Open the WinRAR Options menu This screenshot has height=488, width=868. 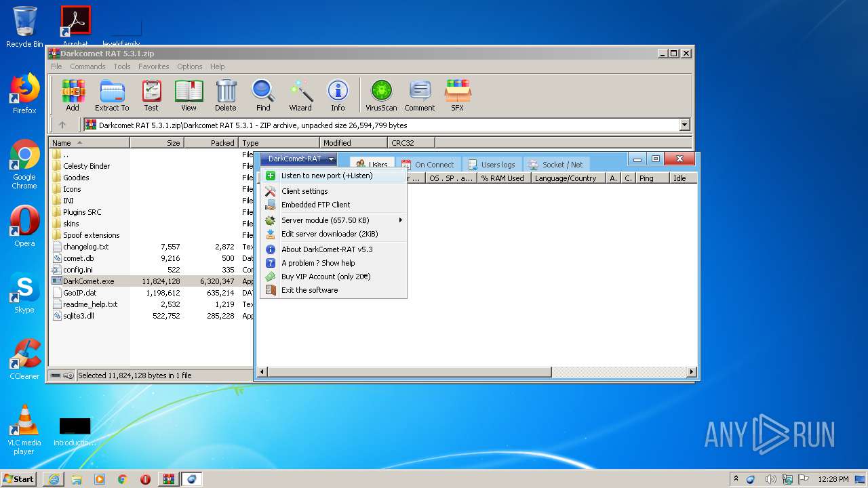coord(190,66)
